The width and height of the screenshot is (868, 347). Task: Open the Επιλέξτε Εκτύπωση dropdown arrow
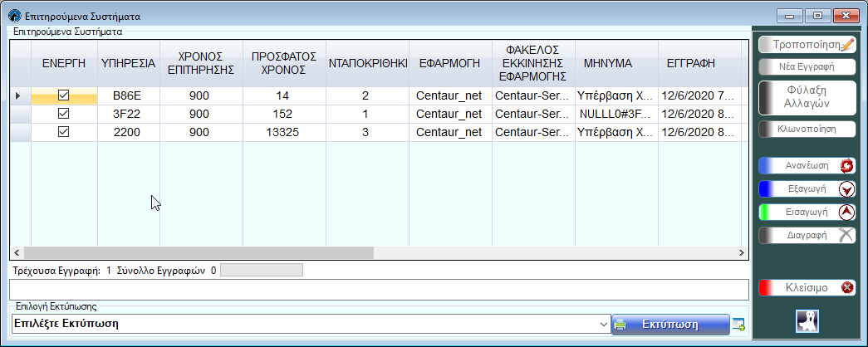click(603, 325)
